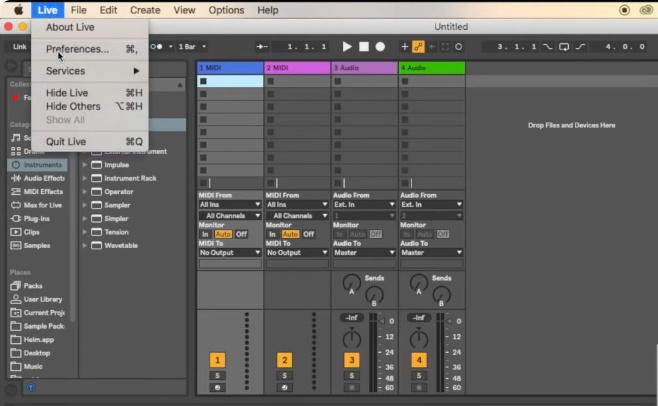The height and width of the screenshot is (406, 658).
Task: Choose Quit Live menu entry
Action: (x=90, y=142)
